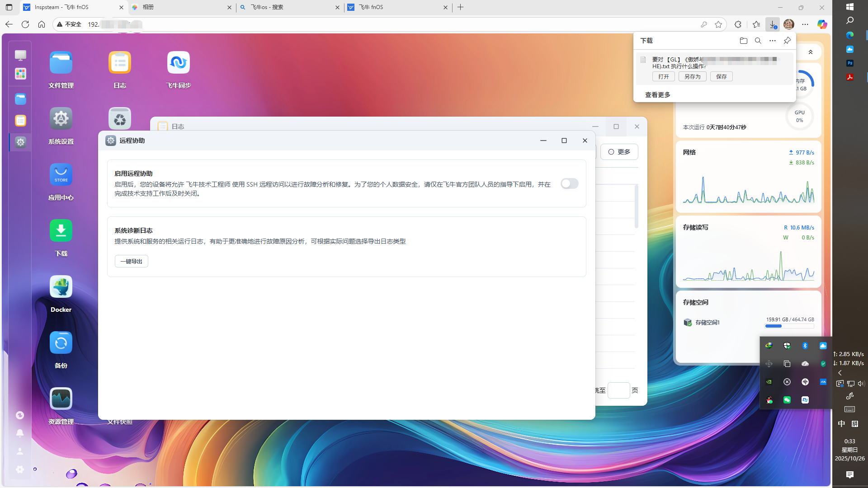Click 另存为 in the download prompt

pyautogui.click(x=692, y=76)
